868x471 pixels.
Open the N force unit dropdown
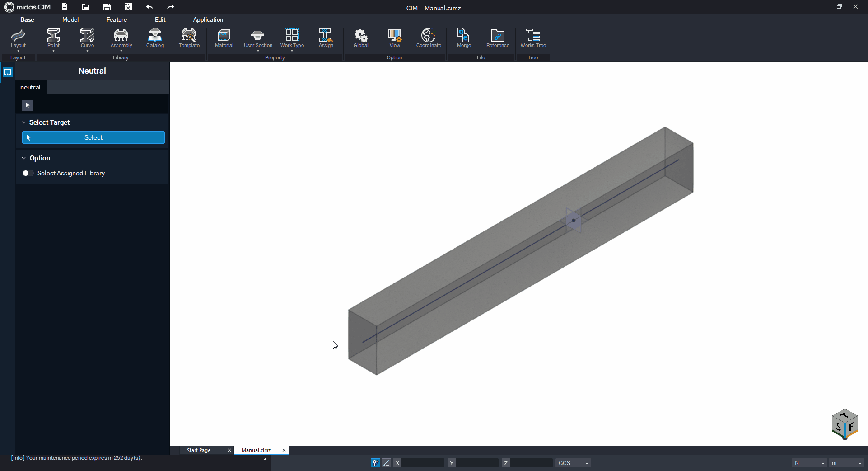coord(809,463)
